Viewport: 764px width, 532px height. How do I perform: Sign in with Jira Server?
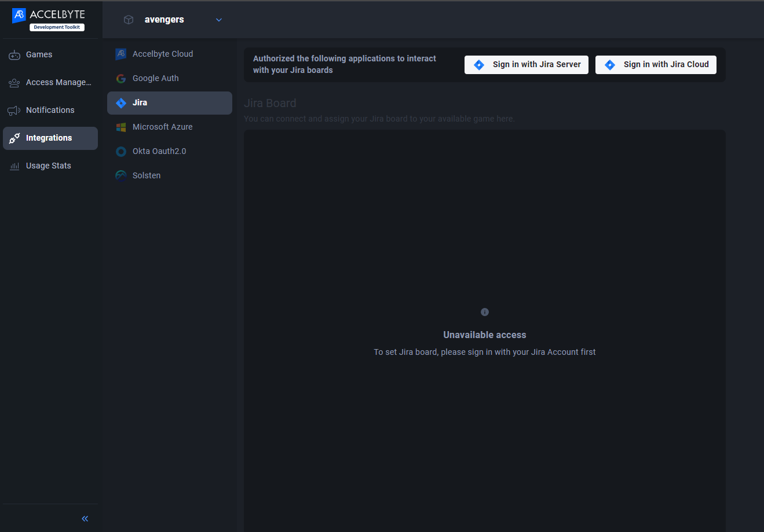pos(527,65)
